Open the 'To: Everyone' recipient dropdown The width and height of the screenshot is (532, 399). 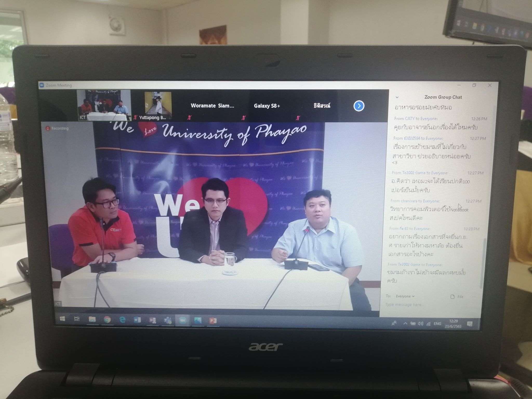405,296
